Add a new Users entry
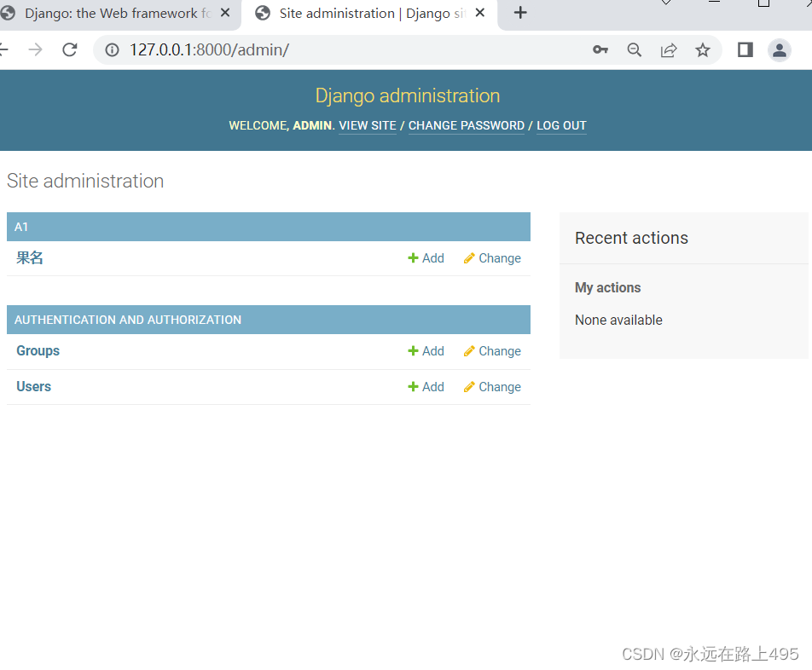This screenshot has width=812, height=670. tap(426, 387)
